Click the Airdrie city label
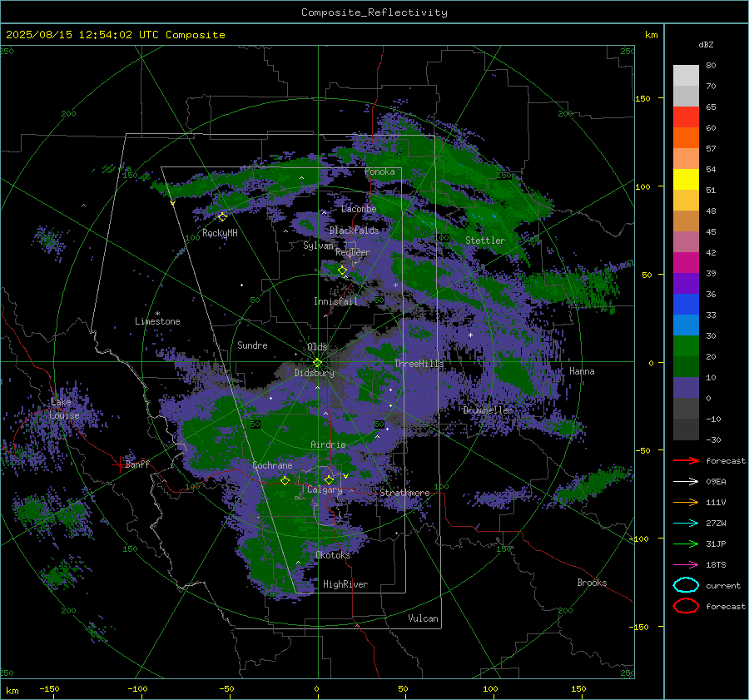 tap(328, 444)
